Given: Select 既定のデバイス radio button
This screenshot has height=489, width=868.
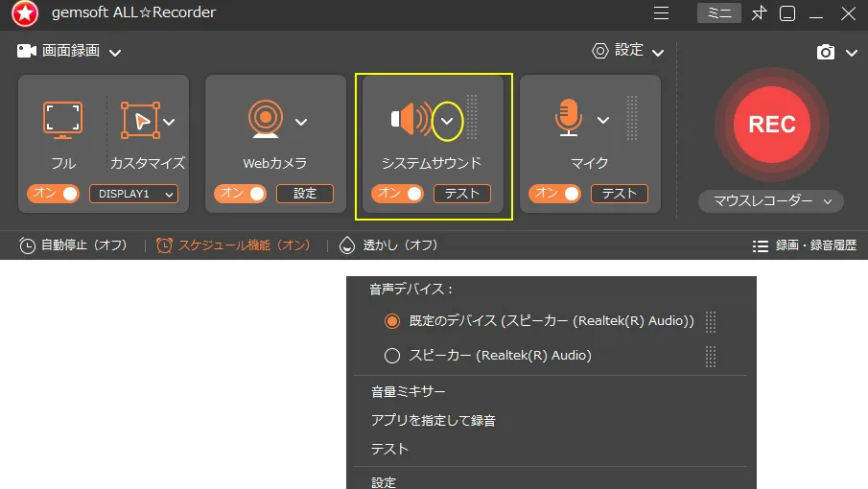Looking at the screenshot, I should click(392, 321).
